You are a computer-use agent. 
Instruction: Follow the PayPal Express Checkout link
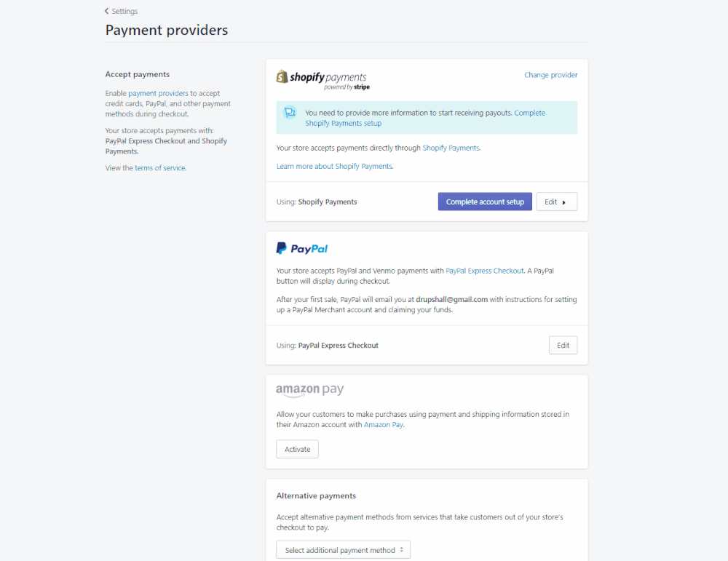(484, 271)
